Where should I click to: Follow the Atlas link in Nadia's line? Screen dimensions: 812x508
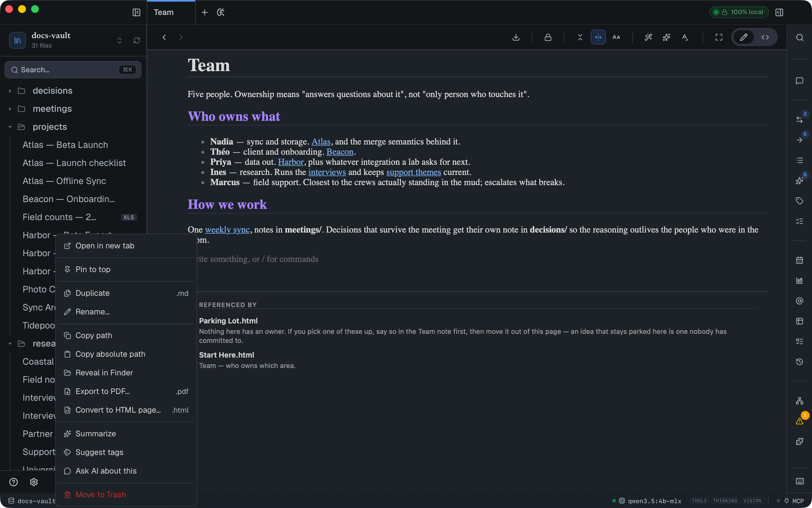click(x=321, y=142)
